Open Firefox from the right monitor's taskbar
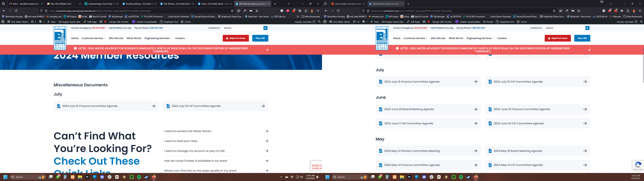This screenshot has width=644, height=181. tap(476, 177)
